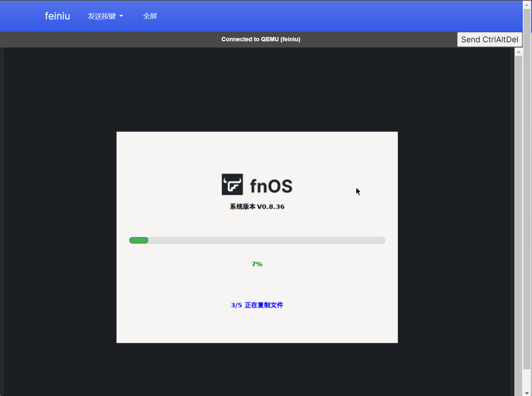Click the Connected to QEMU (feiniu) status
The image size is (532, 396).
click(261, 39)
